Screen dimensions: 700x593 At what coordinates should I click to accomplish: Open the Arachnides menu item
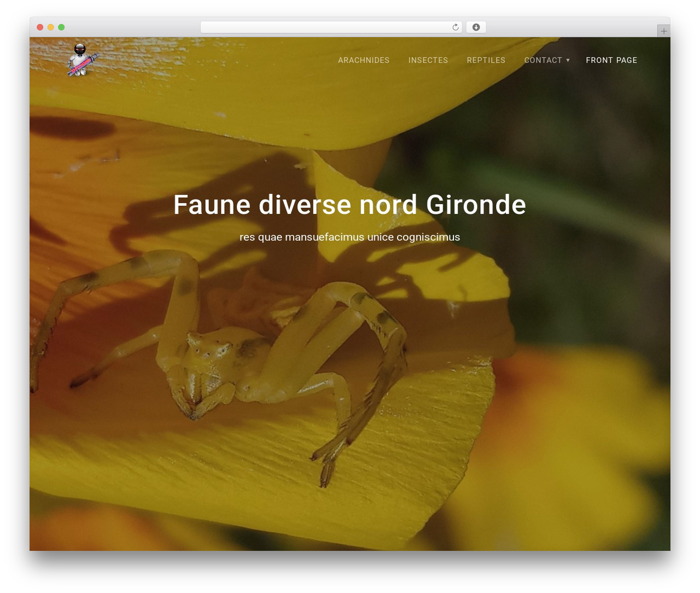point(364,60)
